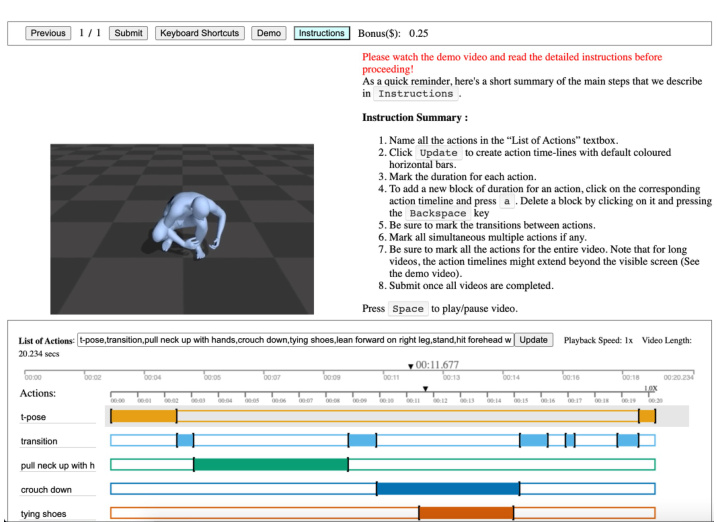The image size is (717, 522).
Task: Open the Instructions panel
Action: (x=321, y=33)
